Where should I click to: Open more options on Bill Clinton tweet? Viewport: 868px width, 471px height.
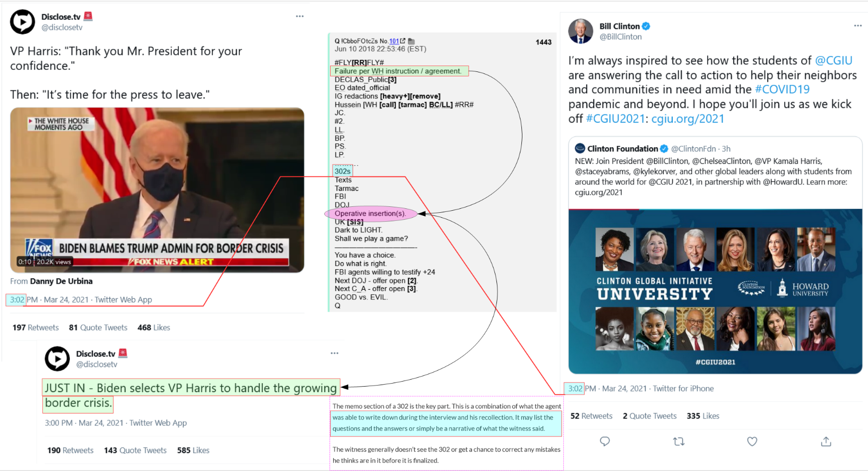click(x=858, y=25)
